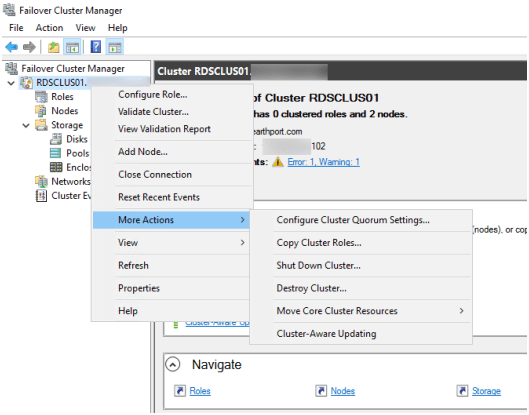Click the Disks icon in tree
529x415 pixels.
pyautogui.click(x=56, y=139)
